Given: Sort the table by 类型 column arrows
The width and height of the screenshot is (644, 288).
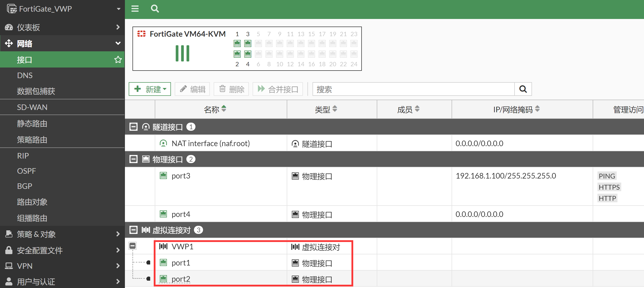Looking at the screenshot, I should [335, 109].
